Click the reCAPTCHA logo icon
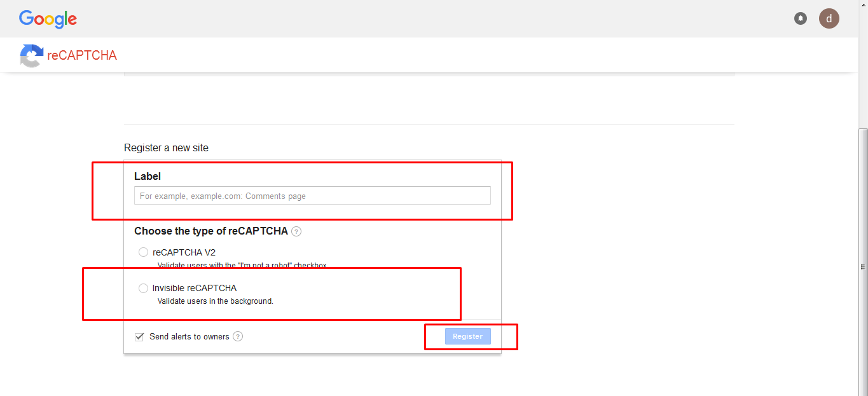The image size is (868, 396). (x=31, y=56)
